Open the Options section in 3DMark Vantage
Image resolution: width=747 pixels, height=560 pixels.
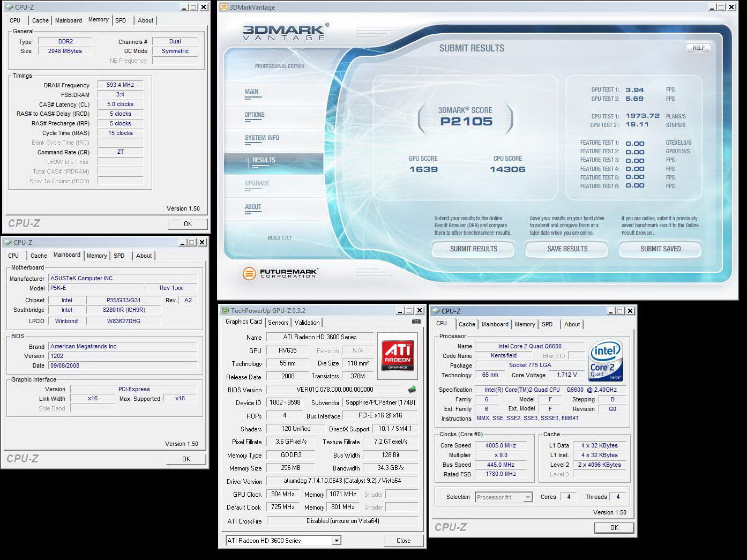click(x=255, y=115)
